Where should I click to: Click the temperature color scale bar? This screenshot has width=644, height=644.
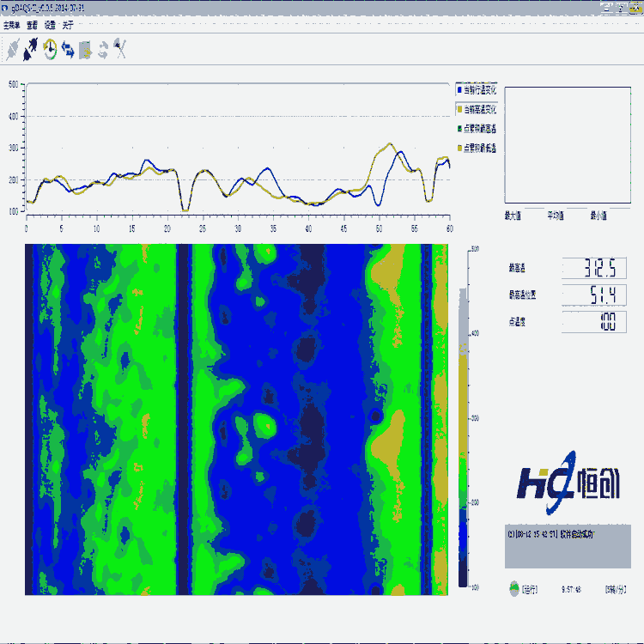click(463, 417)
